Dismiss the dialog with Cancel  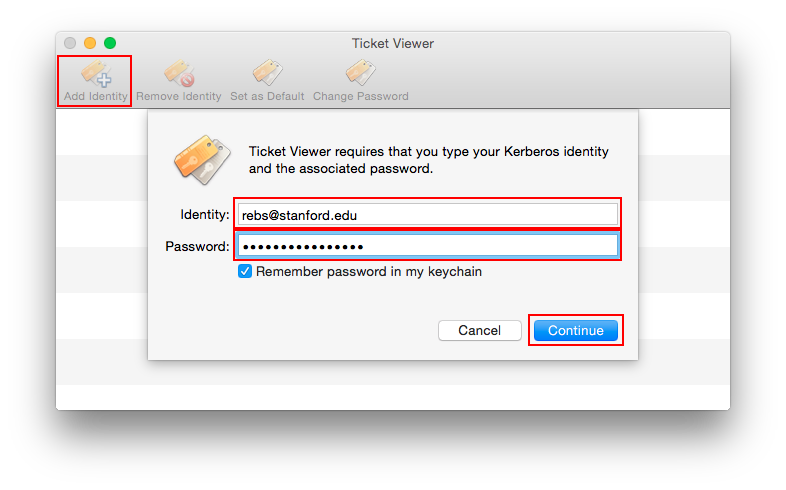[480, 331]
